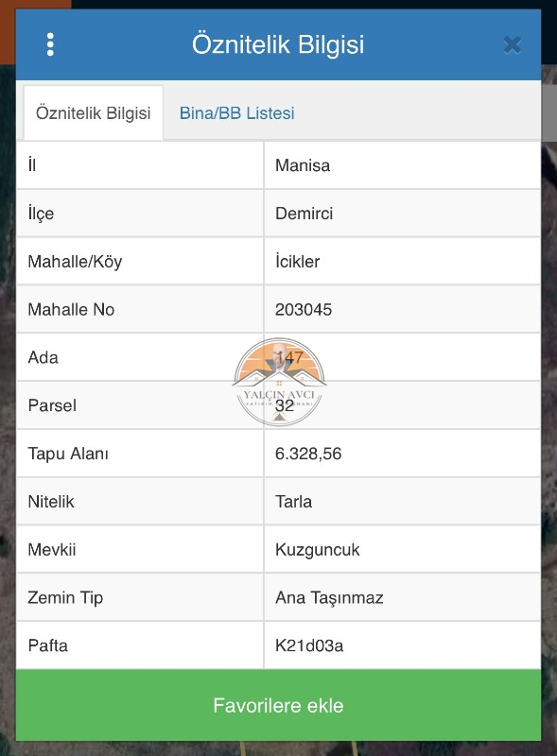
Task: Select the Öznitelik Bilgisi tab
Action: tap(94, 113)
